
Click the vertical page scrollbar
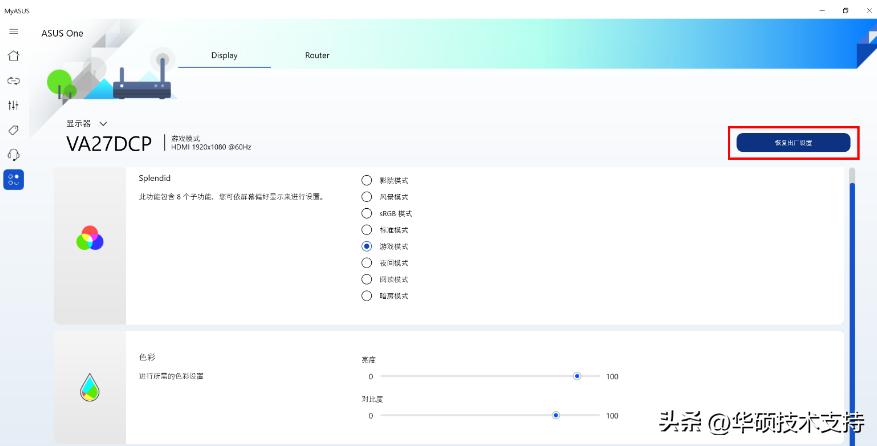[852, 305]
